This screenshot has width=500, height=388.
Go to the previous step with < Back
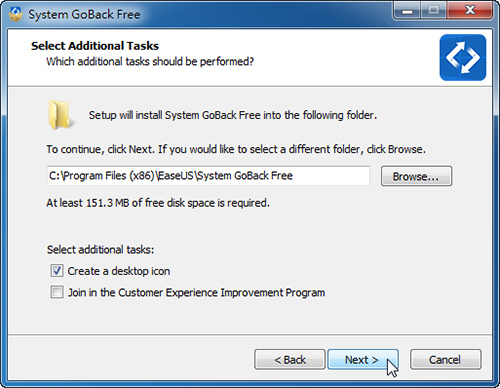290,360
